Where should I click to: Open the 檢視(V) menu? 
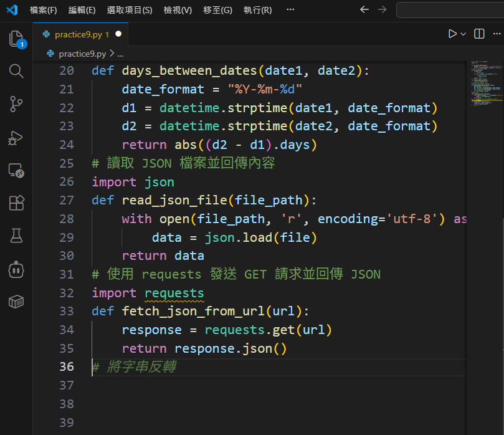pyautogui.click(x=178, y=10)
